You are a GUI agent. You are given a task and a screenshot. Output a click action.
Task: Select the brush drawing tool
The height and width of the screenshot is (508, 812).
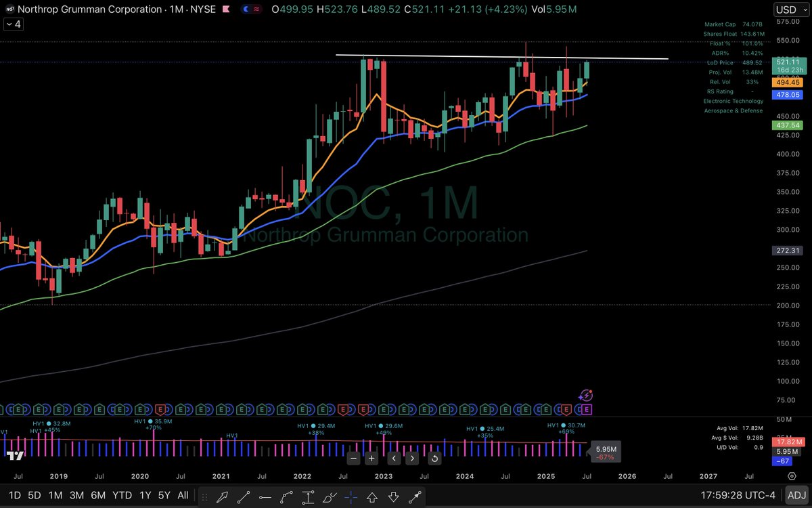330,496
